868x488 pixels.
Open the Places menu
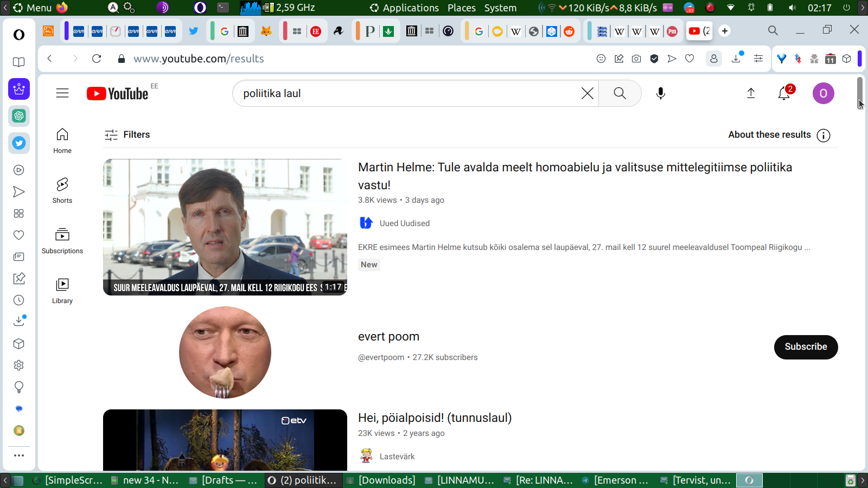point(462,8)
